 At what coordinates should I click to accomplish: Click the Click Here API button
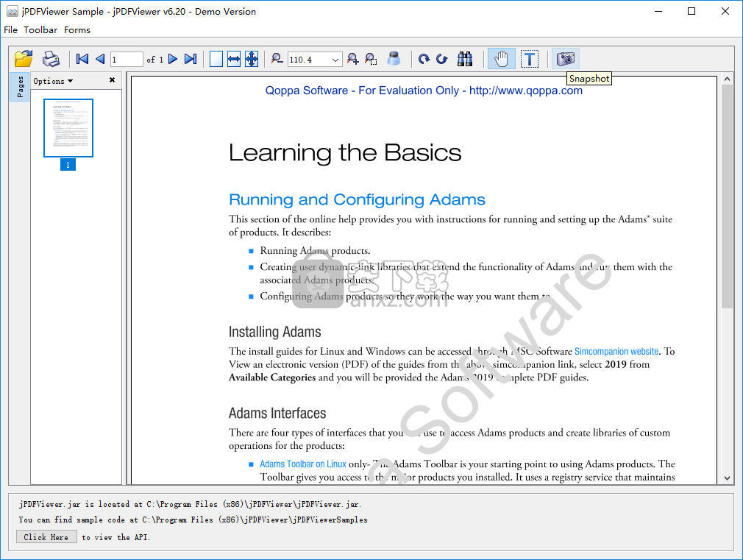[x=46, y=537]
